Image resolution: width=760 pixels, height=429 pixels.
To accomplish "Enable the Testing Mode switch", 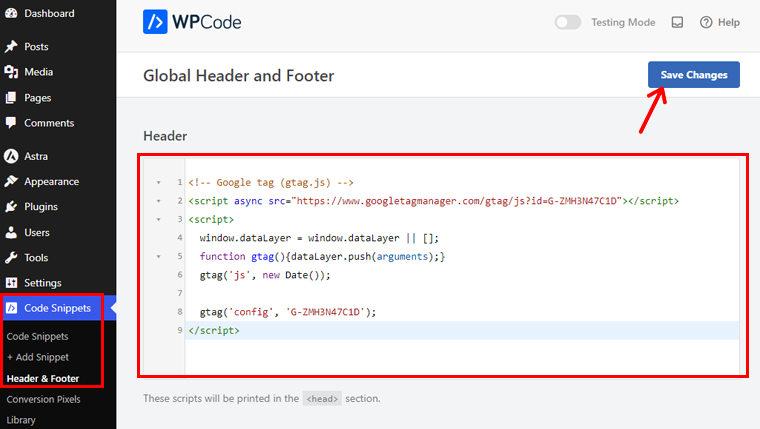I will click(x=568, y=22).
